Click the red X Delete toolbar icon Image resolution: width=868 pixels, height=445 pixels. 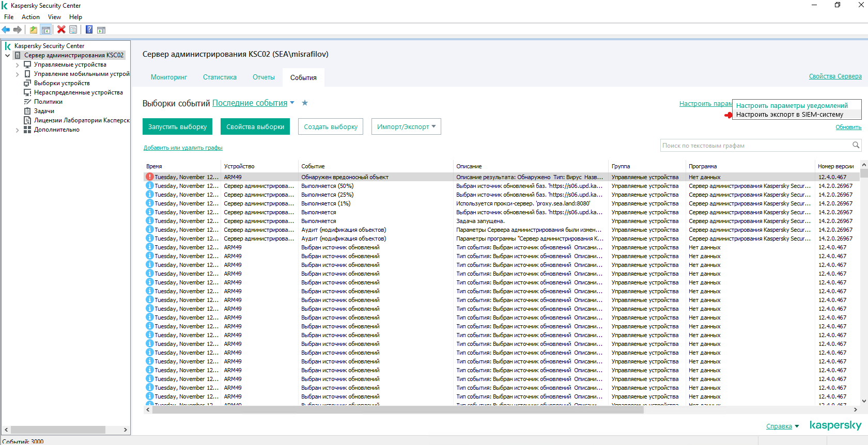pos(61,30)
